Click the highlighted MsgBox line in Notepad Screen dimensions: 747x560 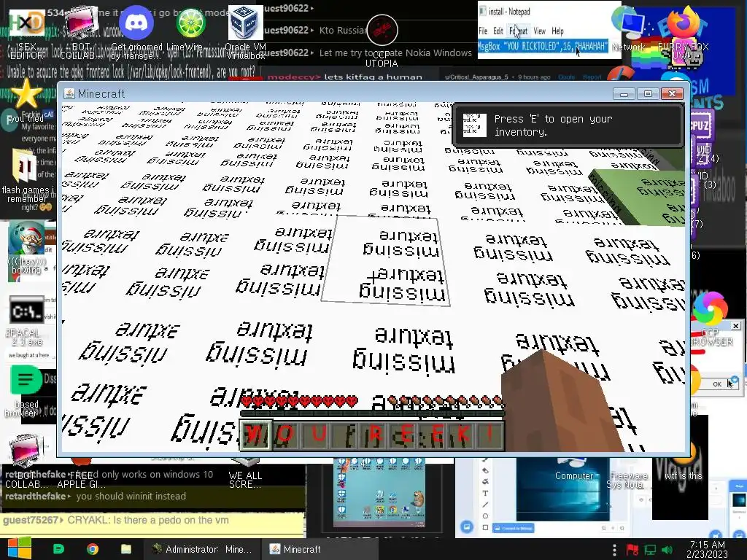point(543,46)
